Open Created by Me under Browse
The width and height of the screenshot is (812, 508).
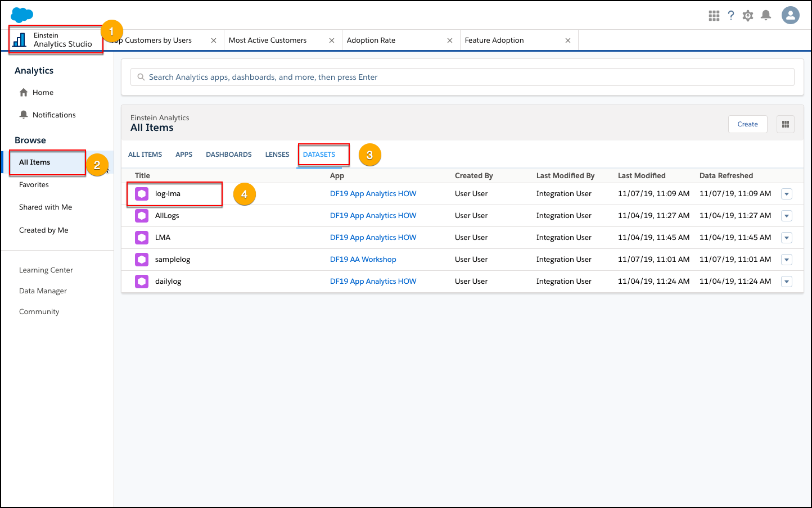tap(44, 230)
